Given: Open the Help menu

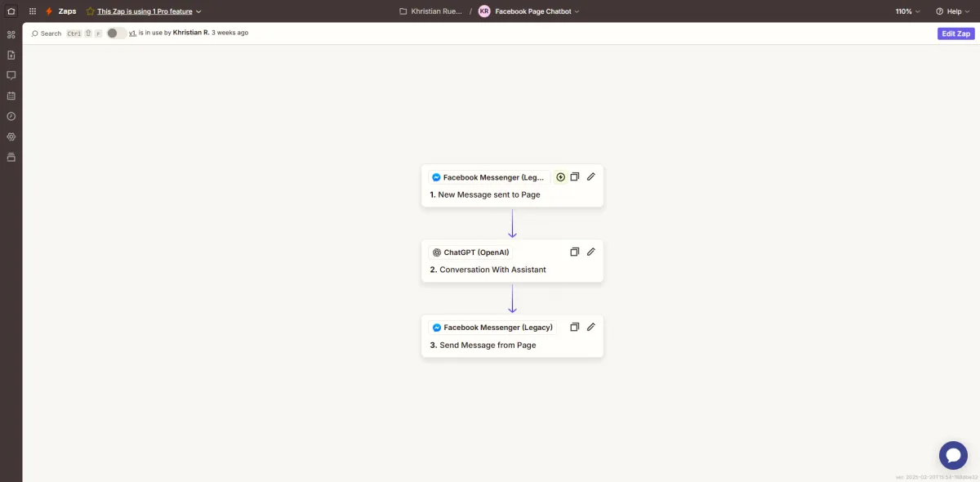Looking at the screenshot, I should [x=952, y=11].
